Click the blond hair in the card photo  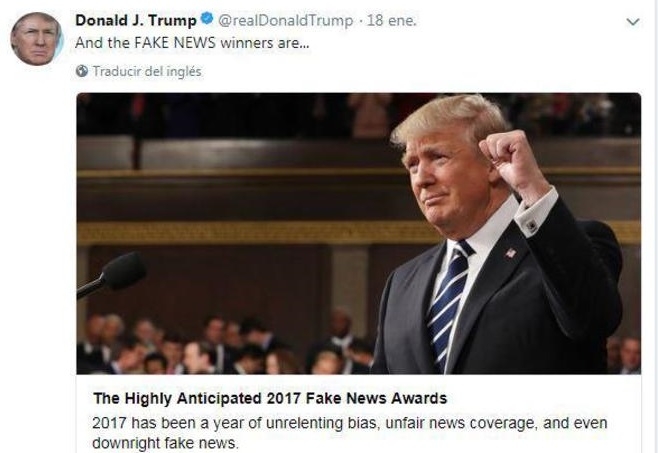click(x=449, y=118)
